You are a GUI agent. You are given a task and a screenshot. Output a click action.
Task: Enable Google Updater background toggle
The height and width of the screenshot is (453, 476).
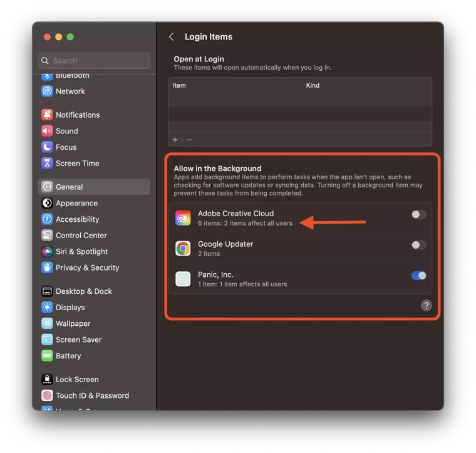(419, 245)
